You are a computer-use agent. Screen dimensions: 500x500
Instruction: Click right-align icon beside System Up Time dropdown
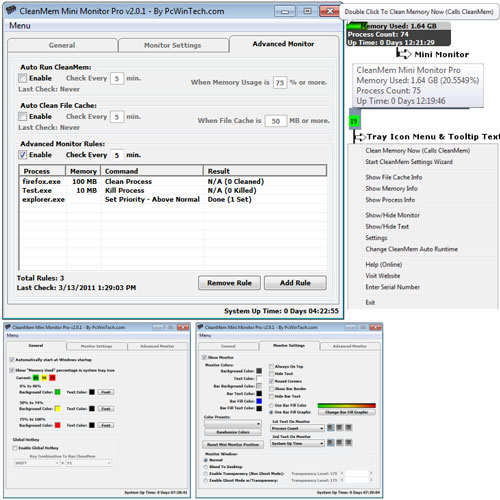(348, 442)
